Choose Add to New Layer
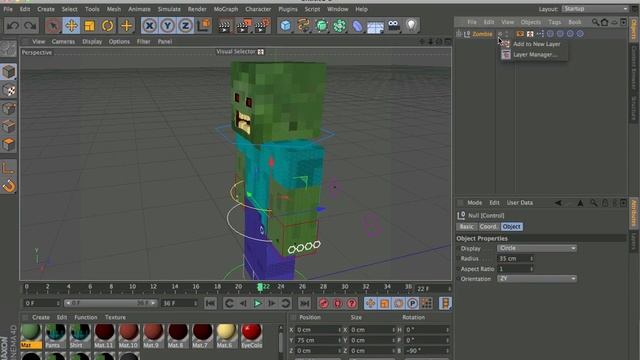The width and height of the screenshot is (640, 360). pos(536,44)
